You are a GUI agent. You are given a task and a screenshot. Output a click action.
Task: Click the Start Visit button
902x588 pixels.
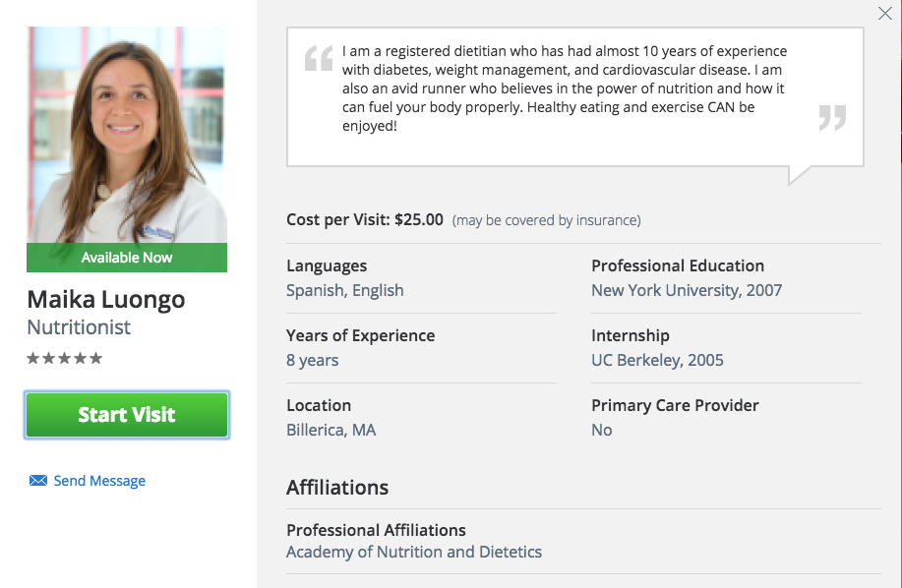(127, 415)
